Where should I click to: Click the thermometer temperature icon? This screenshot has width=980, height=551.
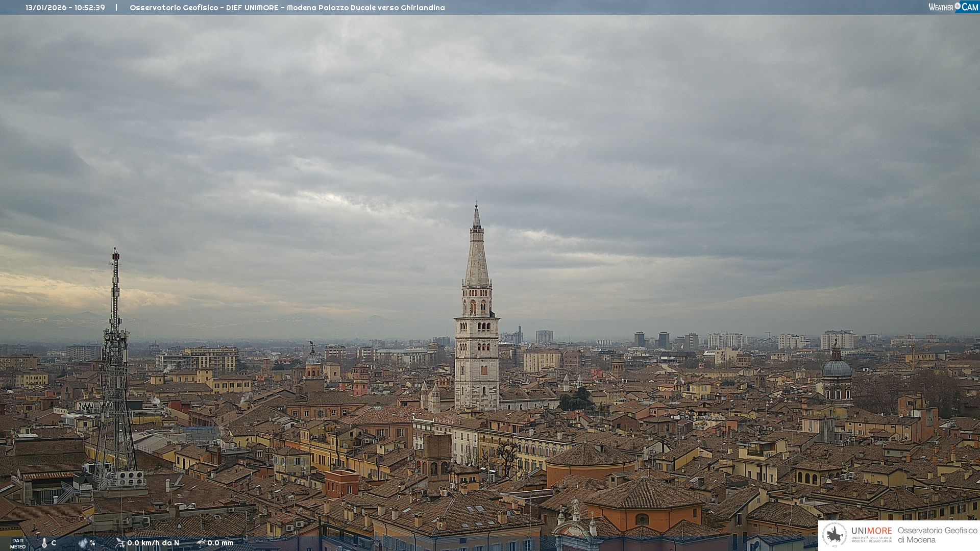[44, 543]
